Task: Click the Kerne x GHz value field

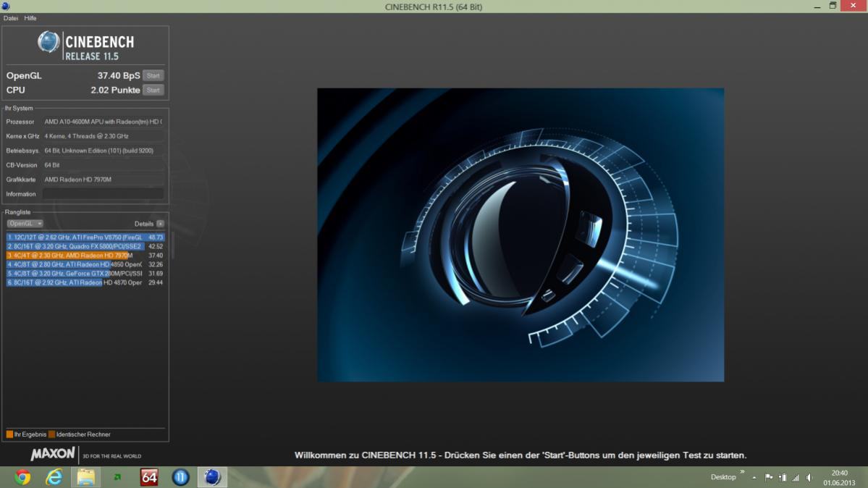Action: click(x=103, y=135)
